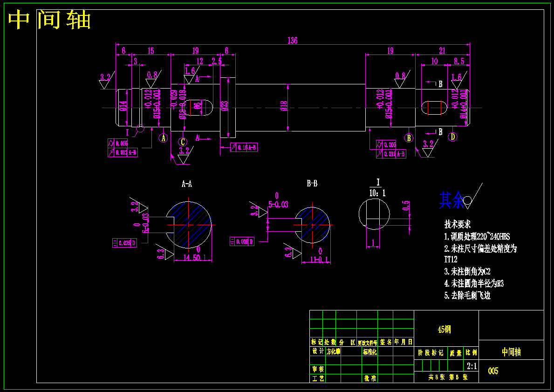Select the surface finish symbol beside 其余
Viewport: 554px width, 392px height.
tap(472, 196)
